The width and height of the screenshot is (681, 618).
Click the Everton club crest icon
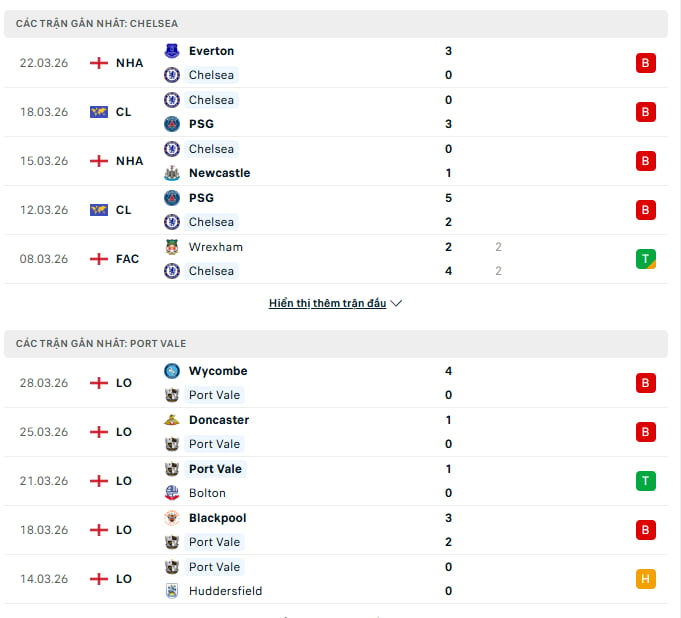coord(172,51)
